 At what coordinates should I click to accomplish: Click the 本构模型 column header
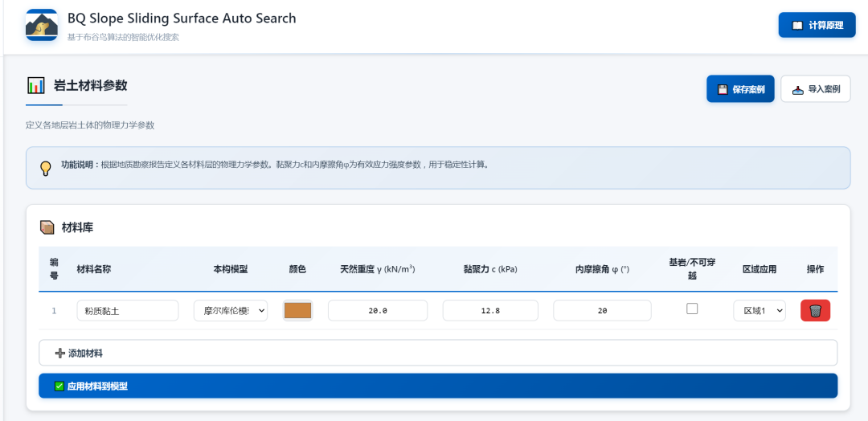(x=231, y=269)
